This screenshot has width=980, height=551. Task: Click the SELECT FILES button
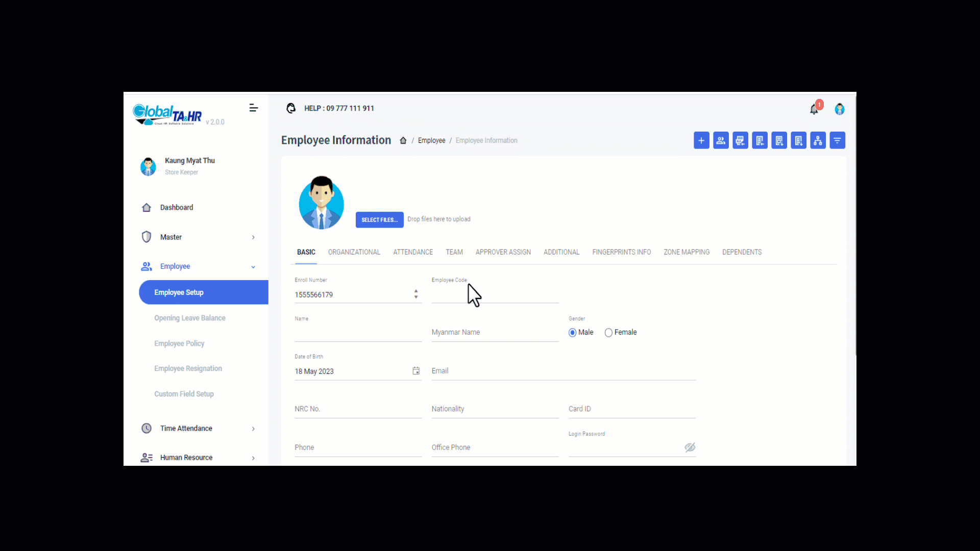(379, 220)
